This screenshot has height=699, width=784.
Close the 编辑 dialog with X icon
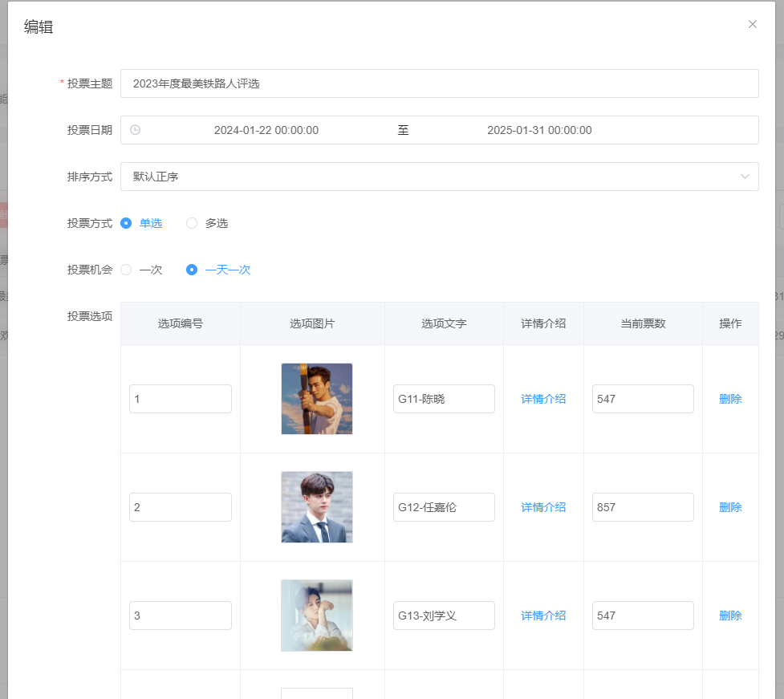click(752, 25)
